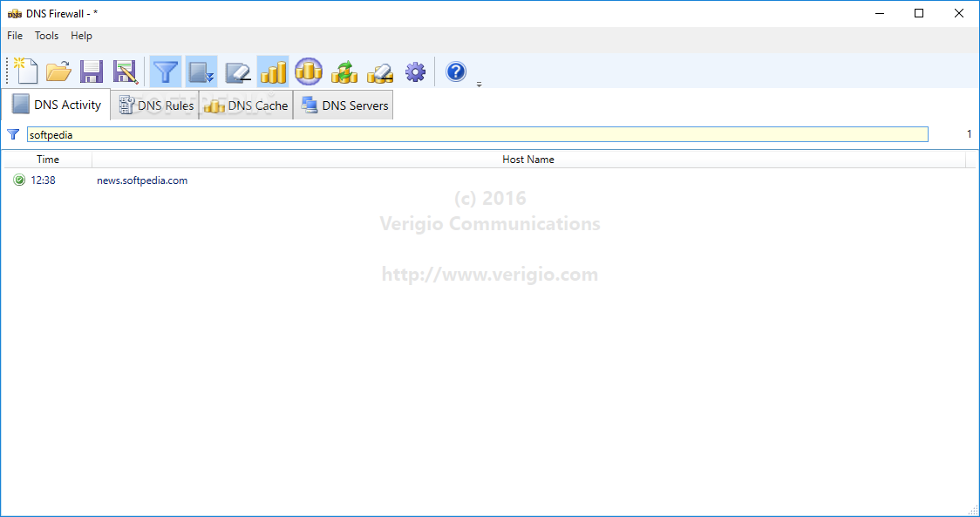Clear the DNS cache with the coins eraser icon
This screenshot has width=980, height=517.
coord(380,71)
